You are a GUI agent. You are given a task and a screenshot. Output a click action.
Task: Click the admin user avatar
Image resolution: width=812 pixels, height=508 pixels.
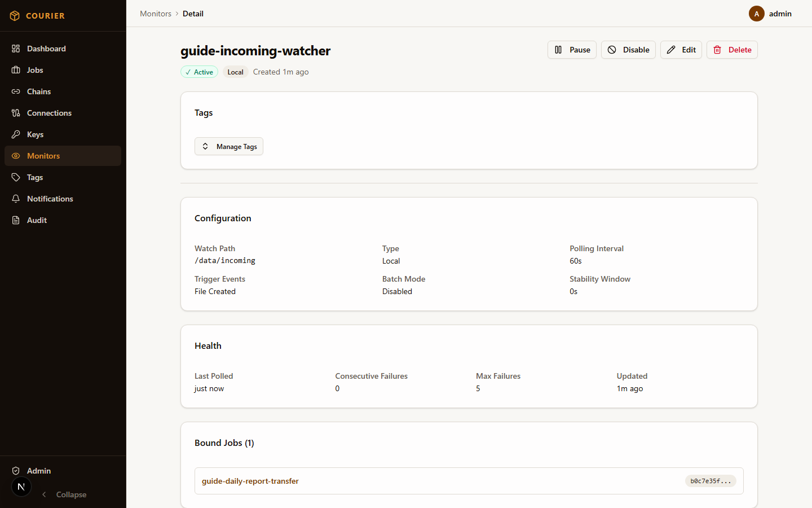click(x=756, y=14)
